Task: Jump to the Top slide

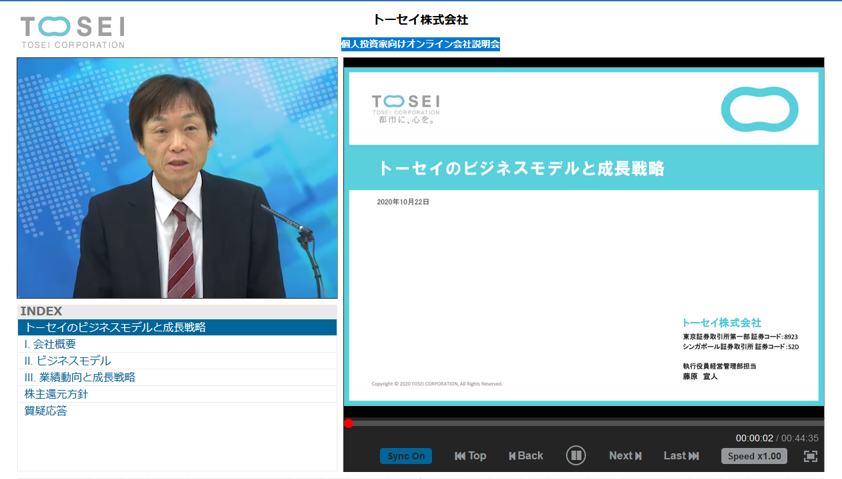Action: point(470,456)
